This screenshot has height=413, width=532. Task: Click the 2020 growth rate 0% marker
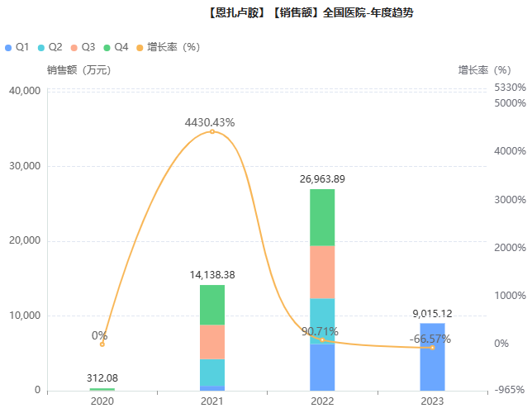point(102,344)
